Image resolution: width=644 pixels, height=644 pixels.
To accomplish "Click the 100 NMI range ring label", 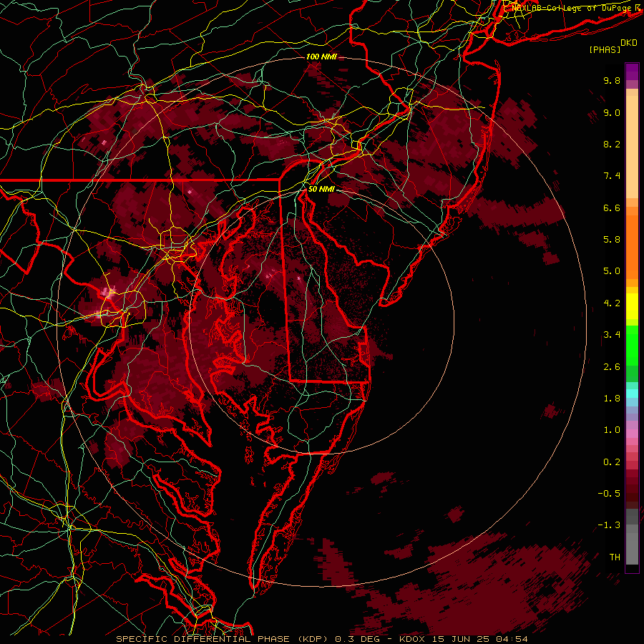I will click(x=321, y=57).
